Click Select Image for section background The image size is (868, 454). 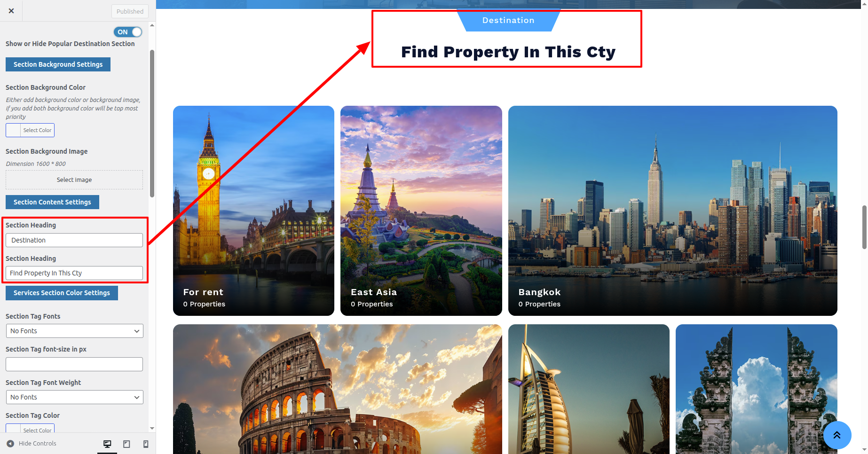point(74,180)
